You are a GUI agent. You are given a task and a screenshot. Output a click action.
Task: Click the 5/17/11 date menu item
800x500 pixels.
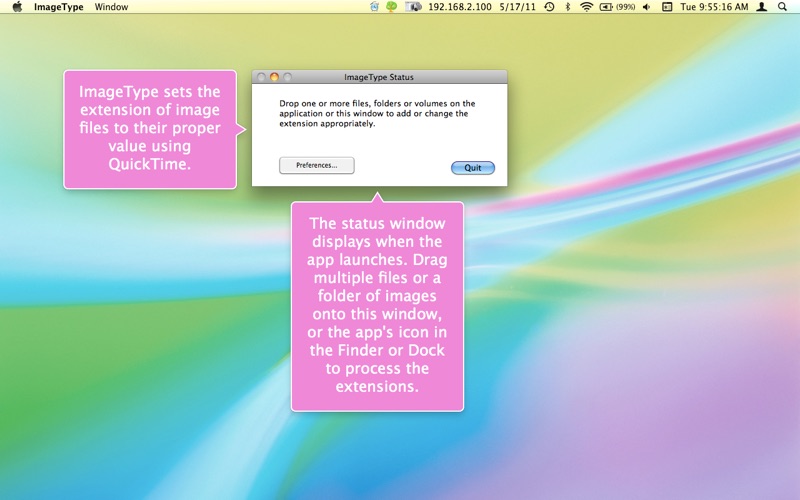tap(517, 7)
